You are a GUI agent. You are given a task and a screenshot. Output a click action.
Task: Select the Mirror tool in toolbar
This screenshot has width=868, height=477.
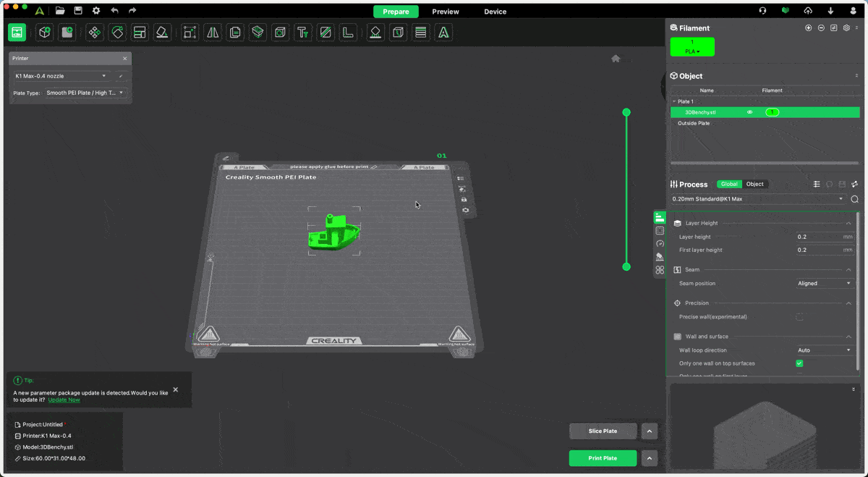pos(213,33)
